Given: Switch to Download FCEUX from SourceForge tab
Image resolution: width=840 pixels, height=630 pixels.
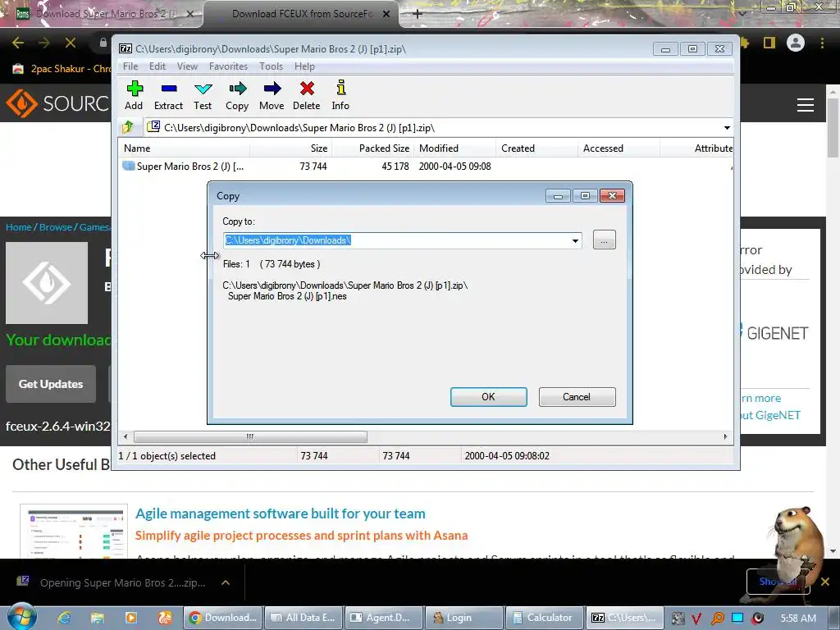Looking at the screenshot, I should point(302,14).
